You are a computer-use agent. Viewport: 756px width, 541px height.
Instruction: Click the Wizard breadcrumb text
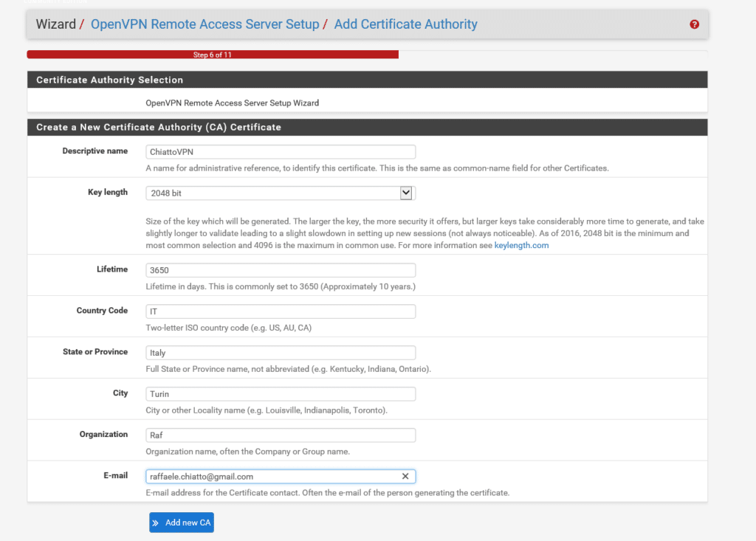pyautogui.click(x=56, y=24)
